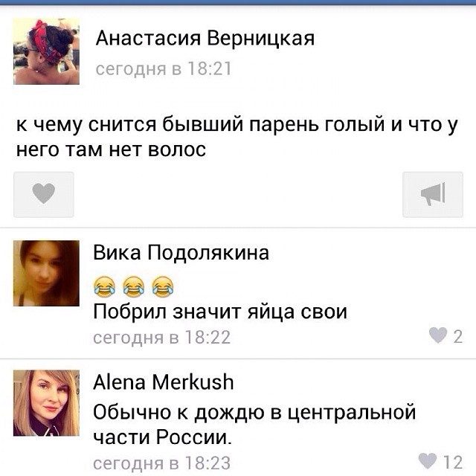Viewport: 476px width, 476px height.
Task: Like Alena Merkush's comment heart
Action: tap(428, 461)
